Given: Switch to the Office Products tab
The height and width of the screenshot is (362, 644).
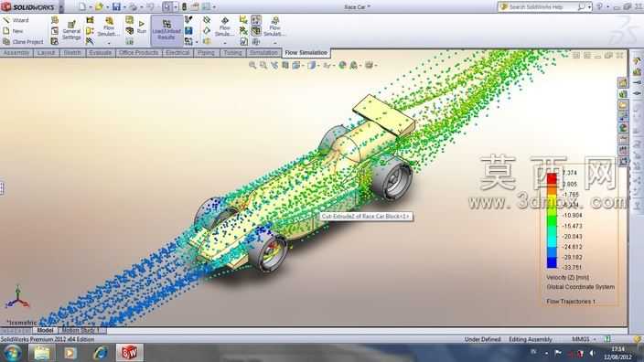Looking at the screenshot, I should click(138, 53).
